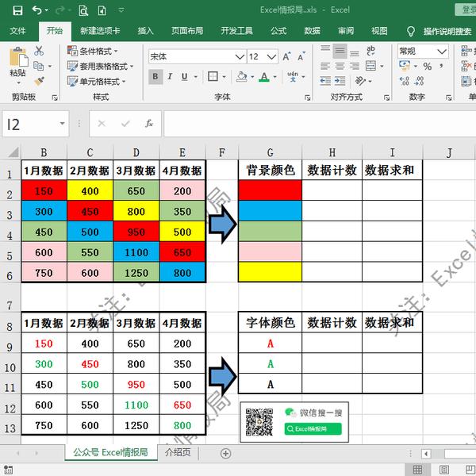Add a new sheet with plus button
This screenshot has height=476, width=476.
click(x=225, y=454)
